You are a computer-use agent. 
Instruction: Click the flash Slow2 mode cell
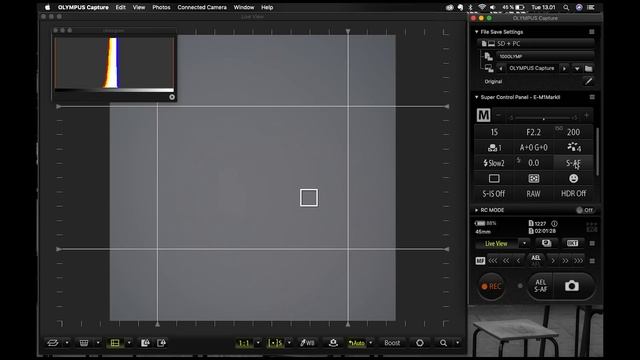pos(494,163)
